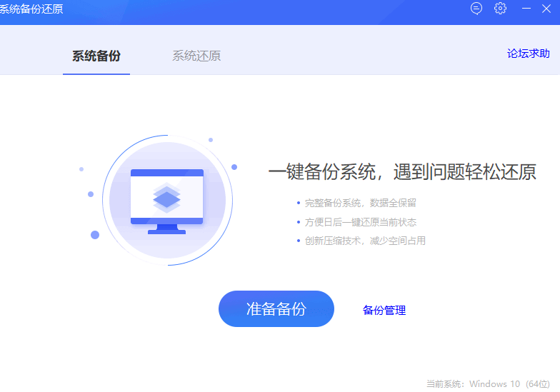This screenshot has width=560, height=392.
Task: Click the 准备备份 button
Action: 276,308
